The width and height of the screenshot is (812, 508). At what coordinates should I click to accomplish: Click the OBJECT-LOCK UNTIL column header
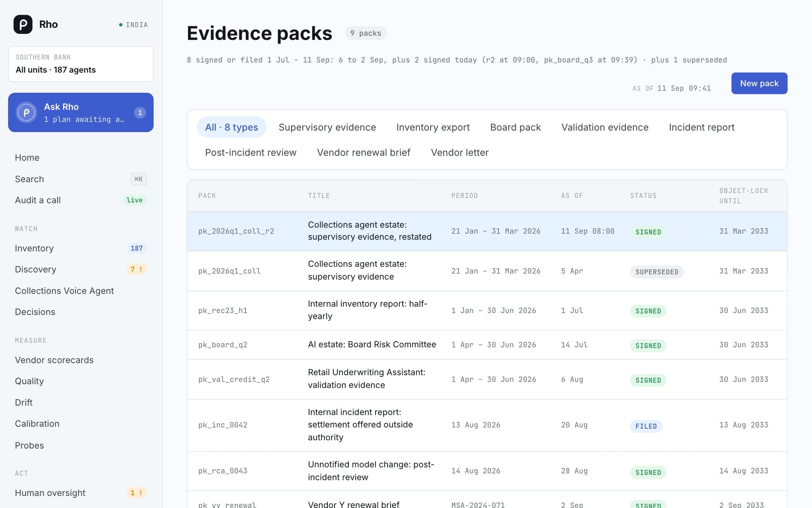click(x=744, y=196)
